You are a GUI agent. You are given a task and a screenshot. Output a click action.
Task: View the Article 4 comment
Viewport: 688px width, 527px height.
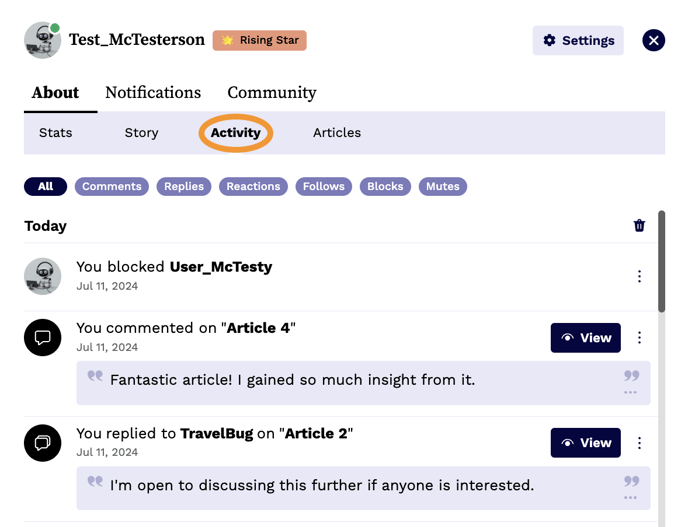[585, 338]
